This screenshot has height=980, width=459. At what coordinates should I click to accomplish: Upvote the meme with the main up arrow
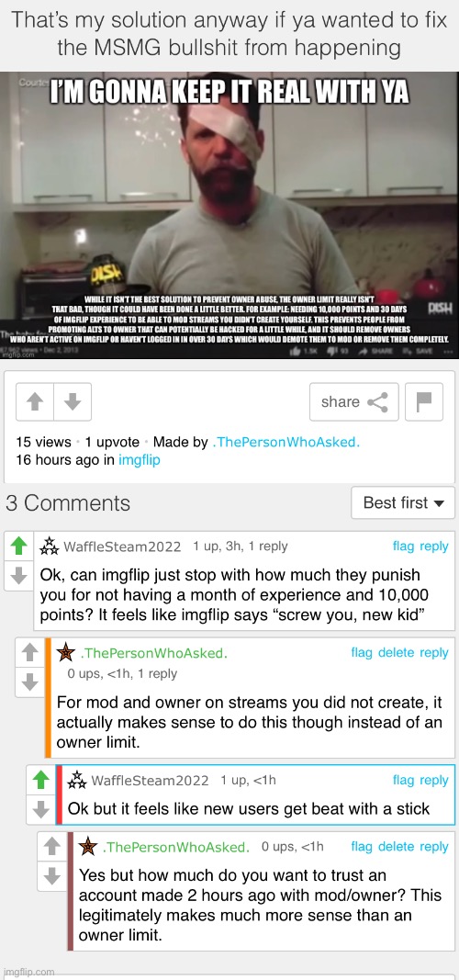pyautogui.click(x=35, y=401)
